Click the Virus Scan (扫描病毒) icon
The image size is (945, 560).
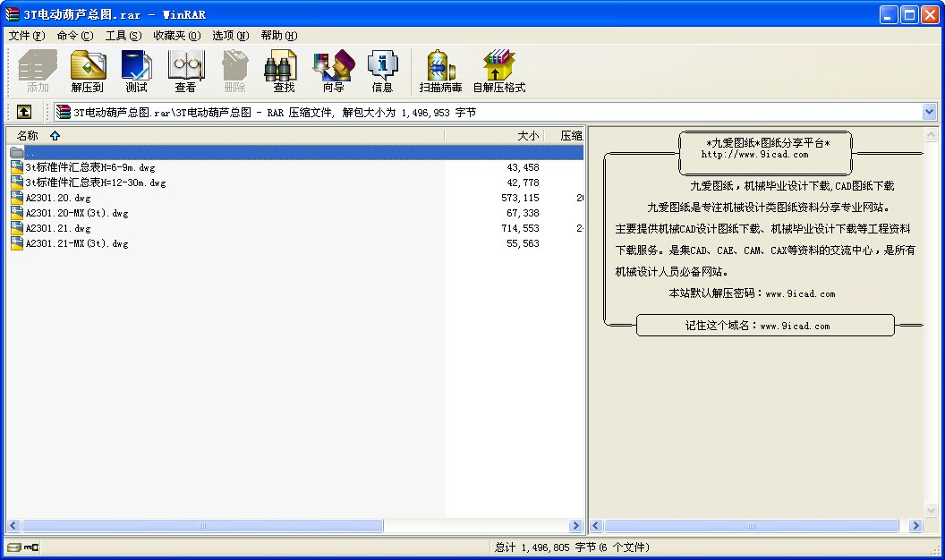[x=440, y=71]
